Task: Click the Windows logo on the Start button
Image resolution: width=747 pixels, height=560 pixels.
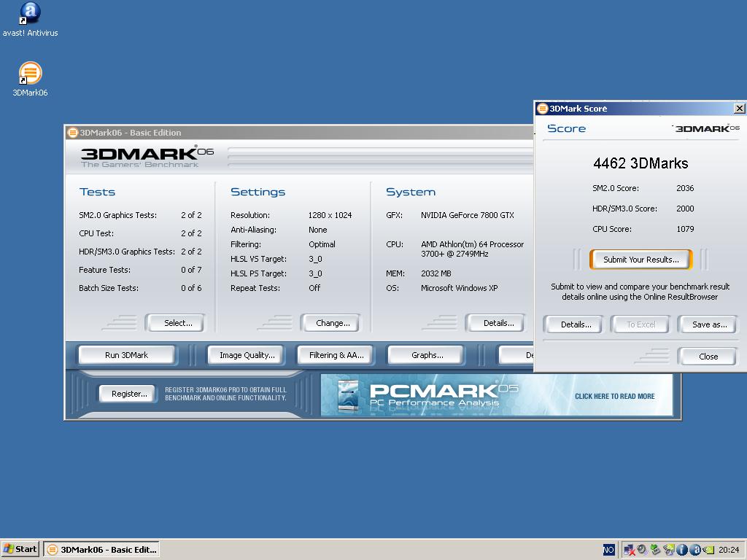Action: pos(8,549)
